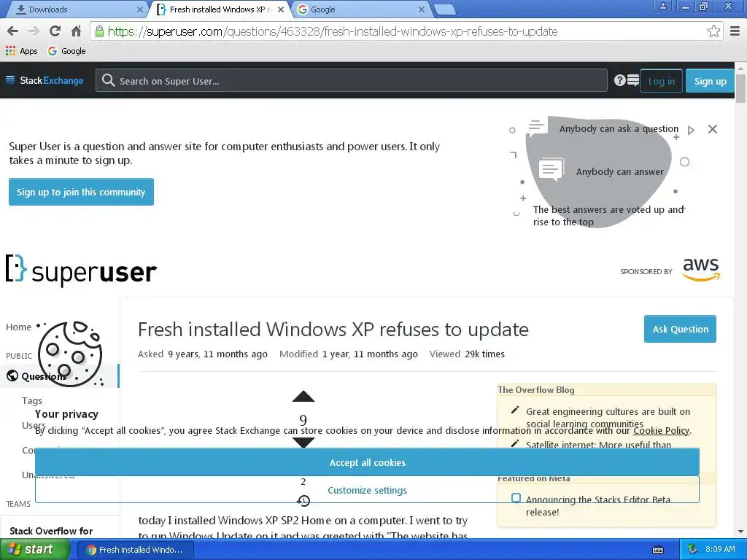747x560 pixels.
Task: Show post activity history clock icon
Action: click(x=303, y=500)
